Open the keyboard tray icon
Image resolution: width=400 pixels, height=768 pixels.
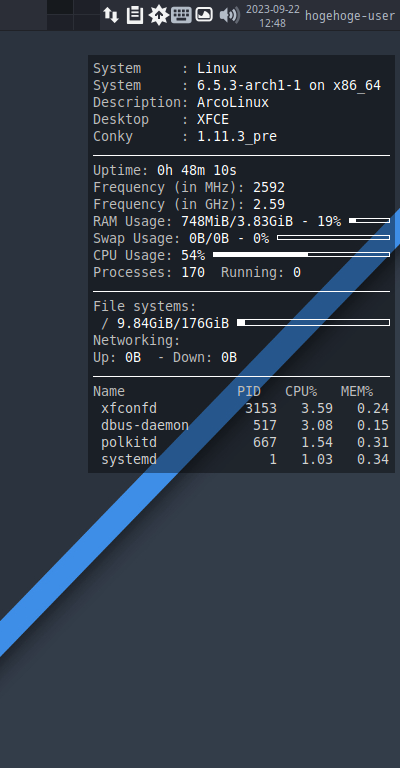click(x=181, y=15)
